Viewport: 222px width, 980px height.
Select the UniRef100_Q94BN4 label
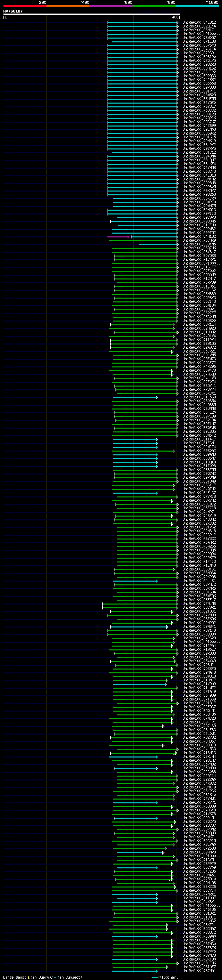click(199, 156)
